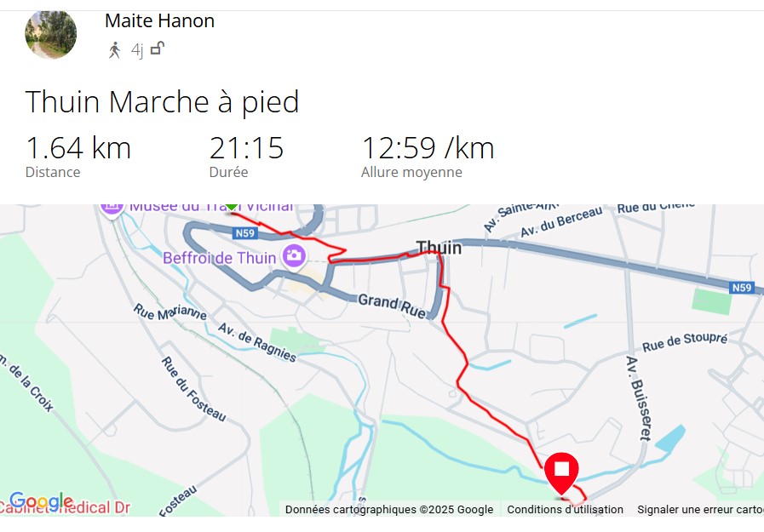Open Maite Hanon's profile picture
The height and width of the screenshot is (532, 764).
pos(50,35)
